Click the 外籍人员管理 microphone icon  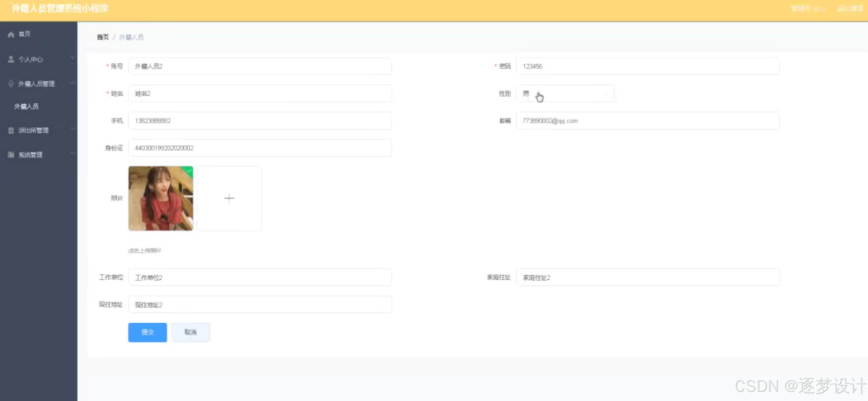coord(11,83)
